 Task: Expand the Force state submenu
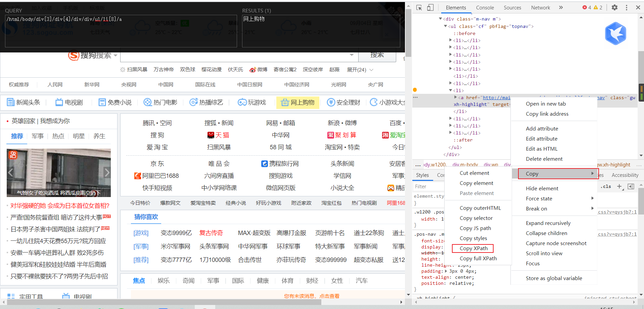click(x=593, y=198)
